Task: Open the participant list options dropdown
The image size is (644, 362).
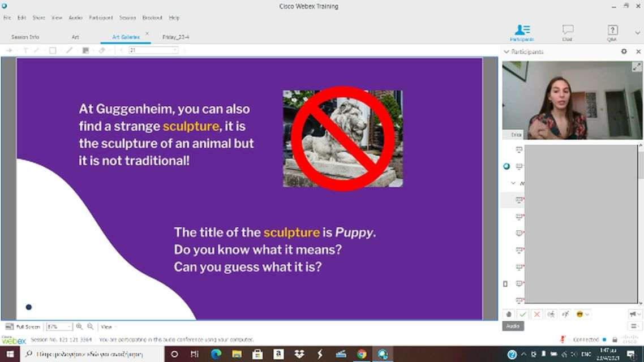Action: 635,326
